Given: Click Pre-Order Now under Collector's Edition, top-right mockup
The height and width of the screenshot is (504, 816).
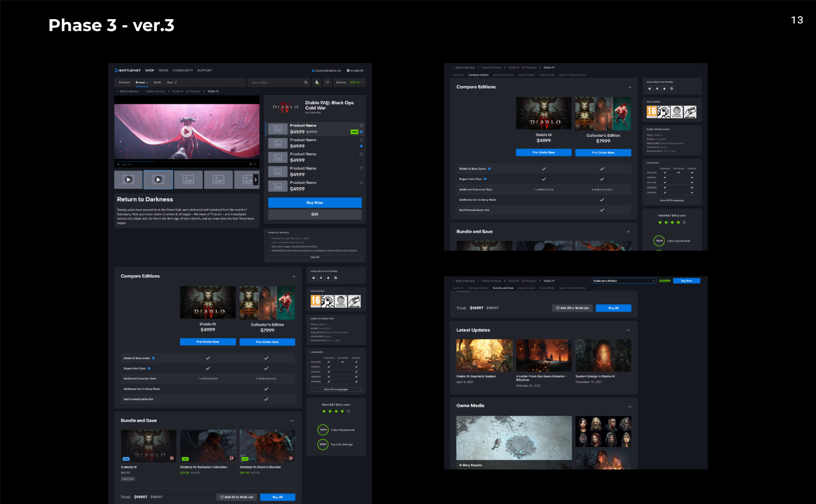Looking at the screenshot, I should click(603, 152).
